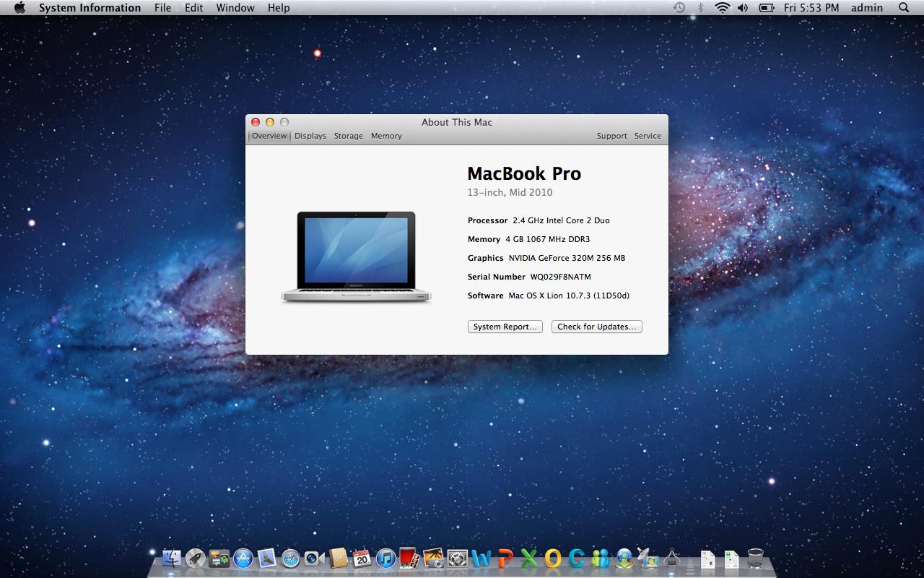Switch to the Displays tab

[310, 136]
